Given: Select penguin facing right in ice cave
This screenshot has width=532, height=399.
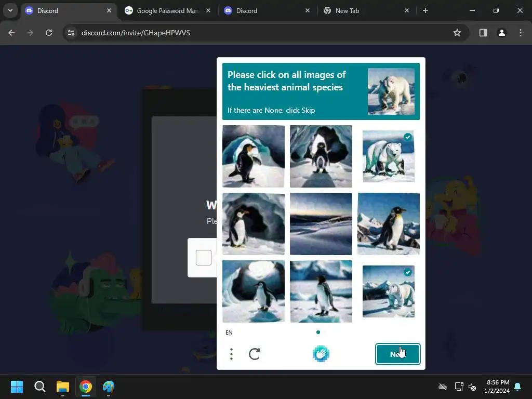Looking at the screenshot, I should click(x=254, y=156).
